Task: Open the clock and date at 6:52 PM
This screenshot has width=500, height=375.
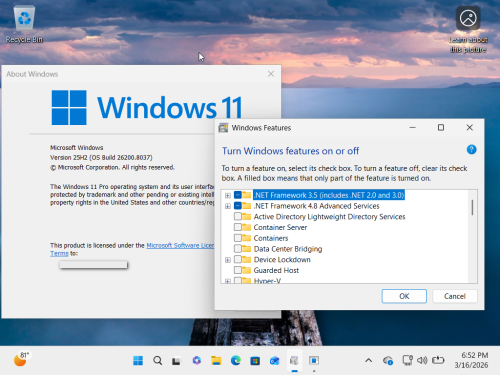Action: point(471,360)
